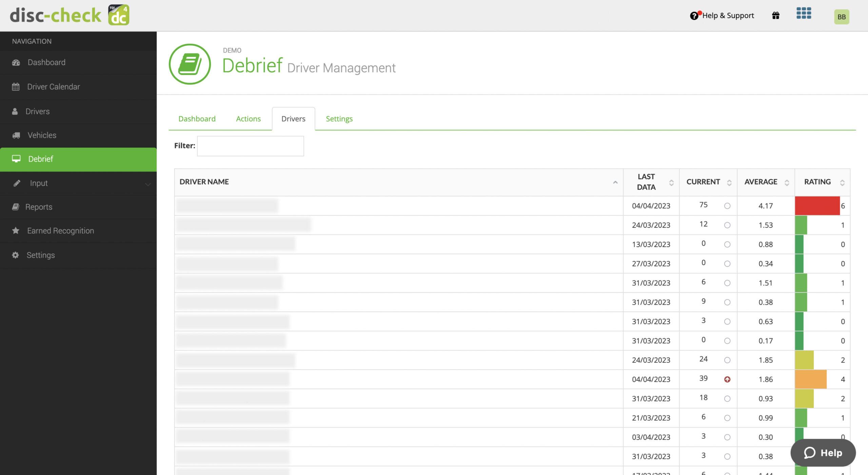Sort by Driver Name column arrow

click(615, 182)
